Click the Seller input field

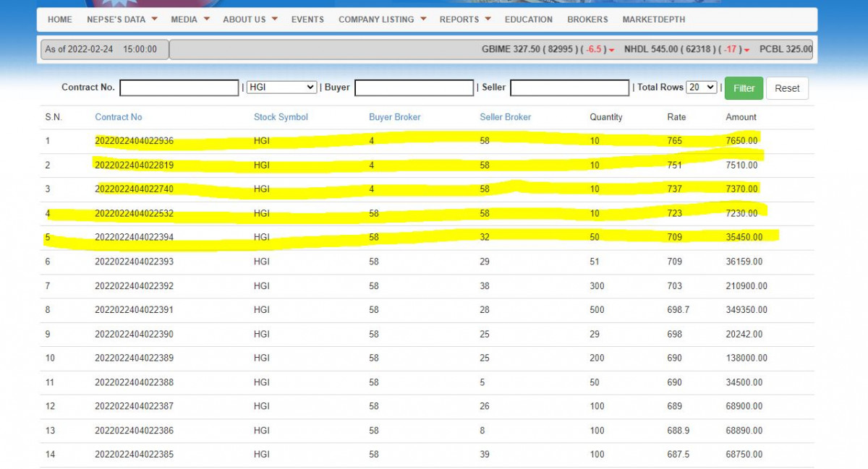(x=569, y=87)
